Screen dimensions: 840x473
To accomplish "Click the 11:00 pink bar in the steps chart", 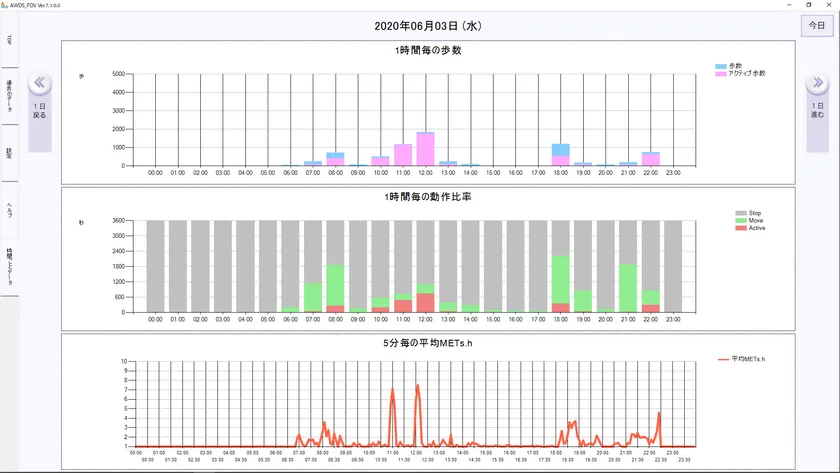I will (x=403, y=155).
